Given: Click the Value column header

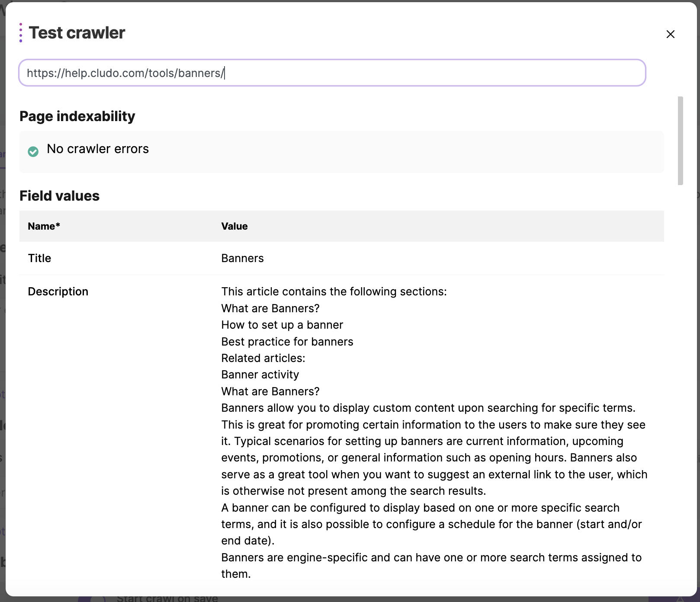Looking at the screenshot, I should (234, 226).
